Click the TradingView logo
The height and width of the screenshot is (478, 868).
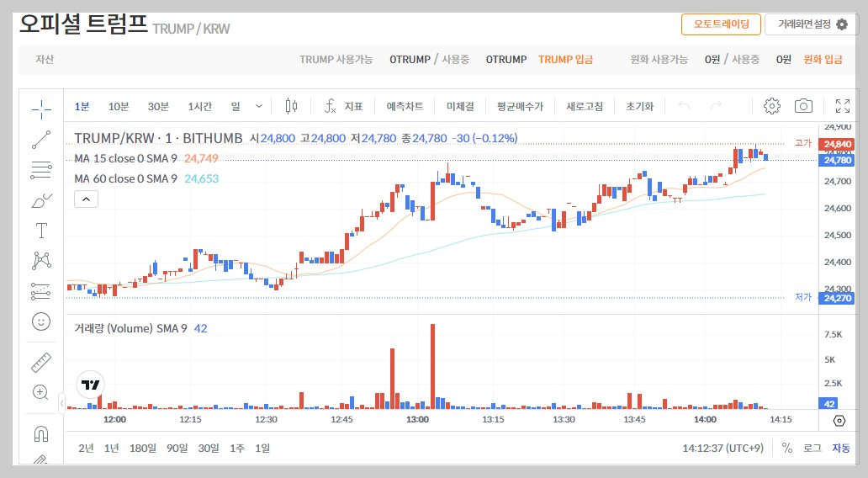90,385
